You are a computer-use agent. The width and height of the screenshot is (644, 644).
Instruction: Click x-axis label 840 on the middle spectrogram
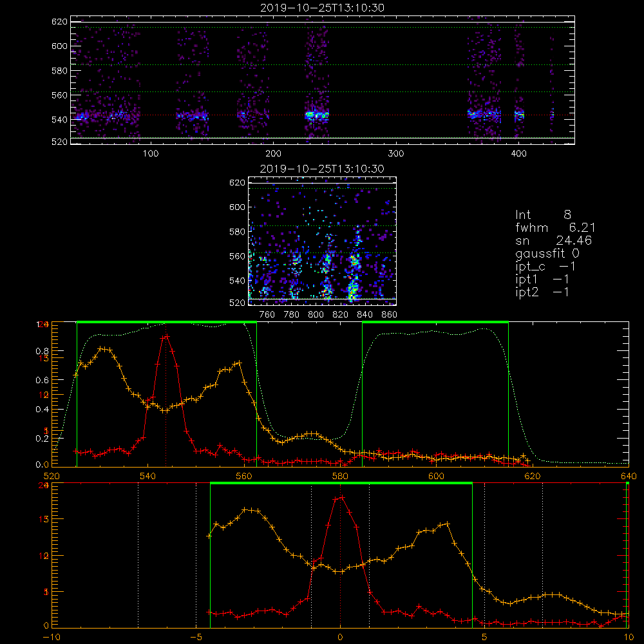pyautogui.click(x=365, y=315)
